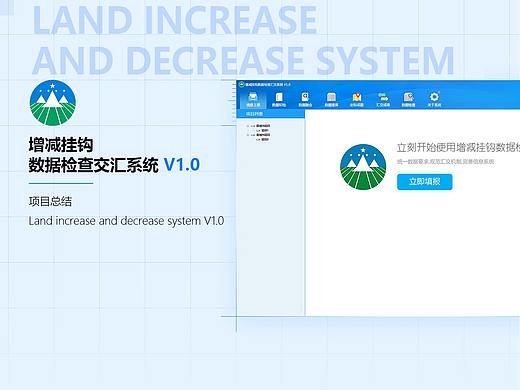Image resolution: width=520 pixels, height=390 pixels.
Task: Click the small app logo in title bar
Action: tap(242, 84)
